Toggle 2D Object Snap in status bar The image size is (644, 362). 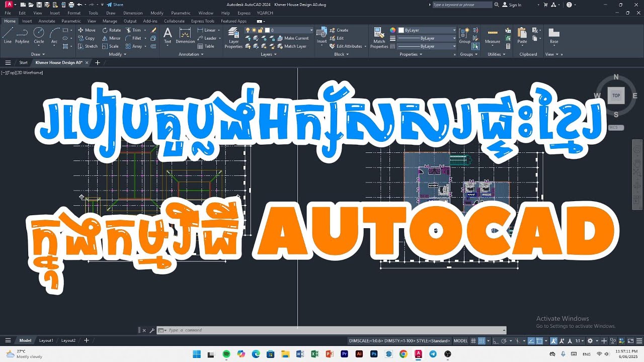click(x=539, y=341)
